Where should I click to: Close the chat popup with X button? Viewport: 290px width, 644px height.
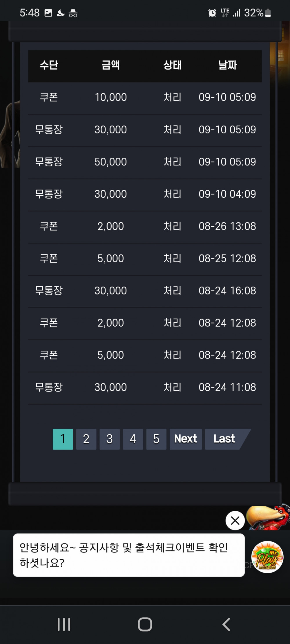[x=235, y=521]
